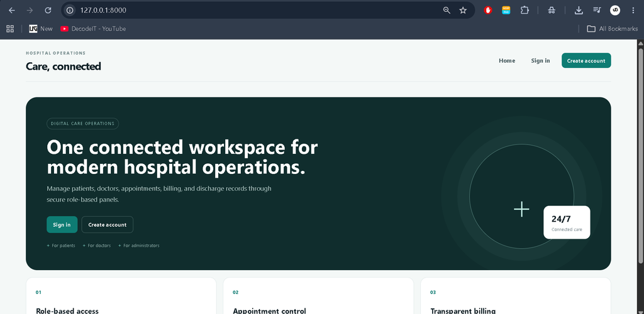Image resolution: width=644 pixels, height=314 pixels.
Task: Click the For patients text
Action: click(64, 246)
